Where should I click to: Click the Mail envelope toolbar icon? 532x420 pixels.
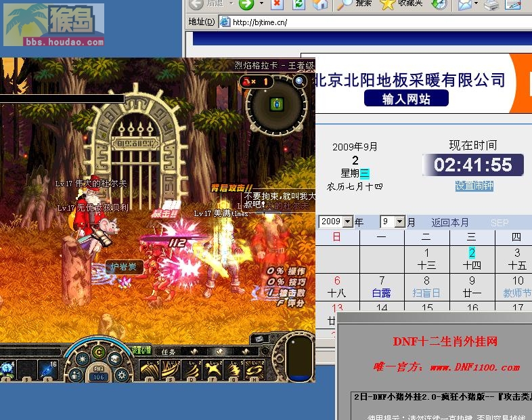(x=465, y=4)
